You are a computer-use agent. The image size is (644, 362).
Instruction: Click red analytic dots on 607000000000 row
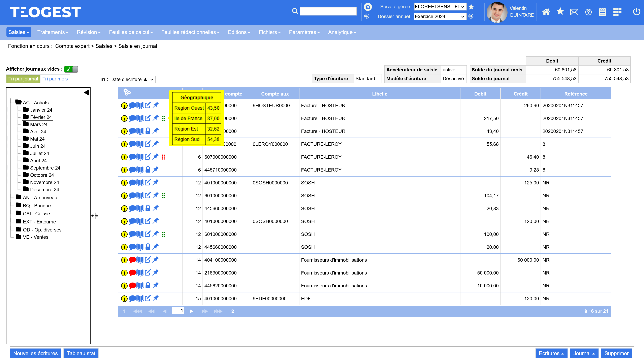coord(163,157)
